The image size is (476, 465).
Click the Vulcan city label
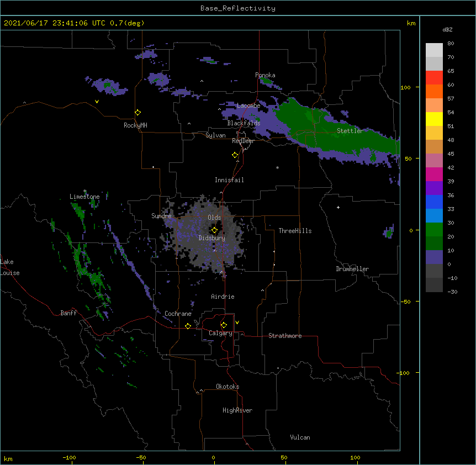pyautogui.click(x=300, y=437)
